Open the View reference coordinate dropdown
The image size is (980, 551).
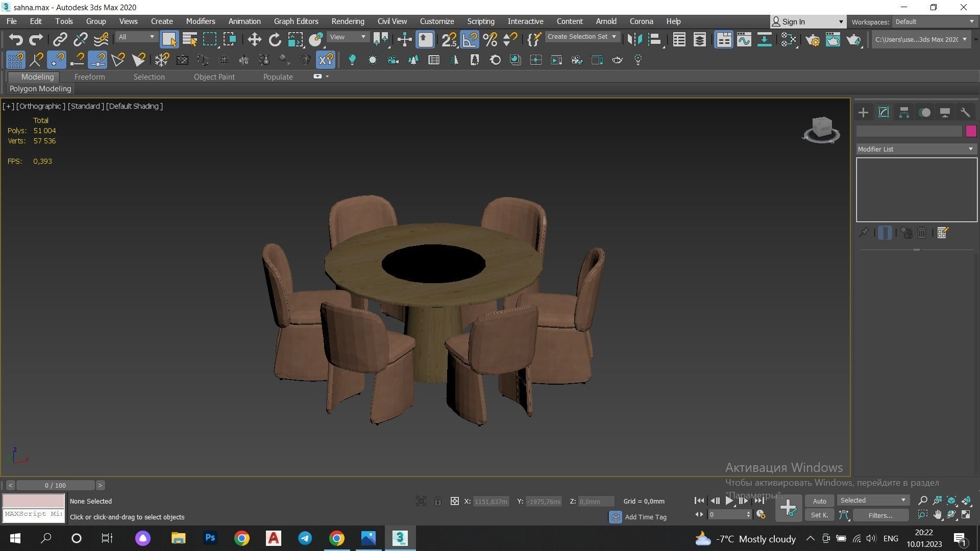[348, 37]
